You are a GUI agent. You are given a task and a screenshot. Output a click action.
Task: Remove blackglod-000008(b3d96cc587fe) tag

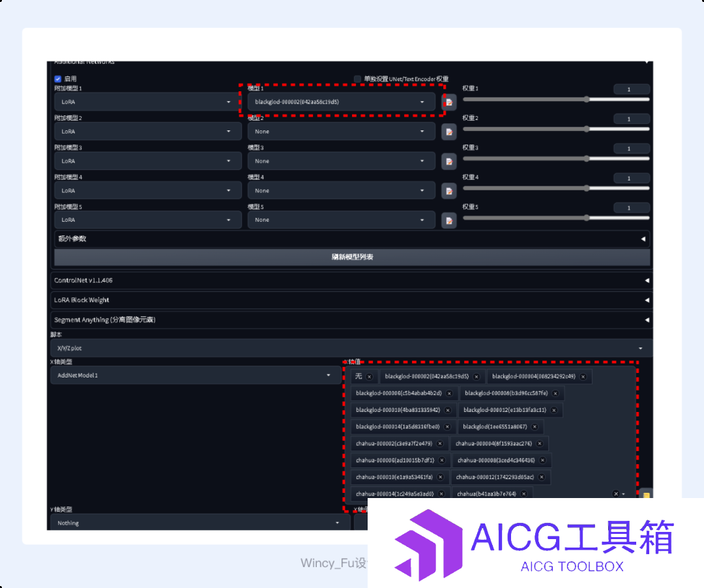click(555, 393)
